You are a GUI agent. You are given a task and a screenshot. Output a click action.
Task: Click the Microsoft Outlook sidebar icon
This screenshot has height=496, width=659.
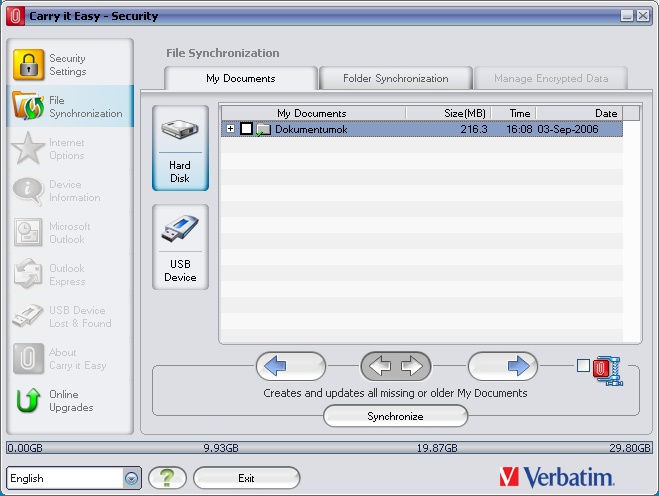[28, 232]
